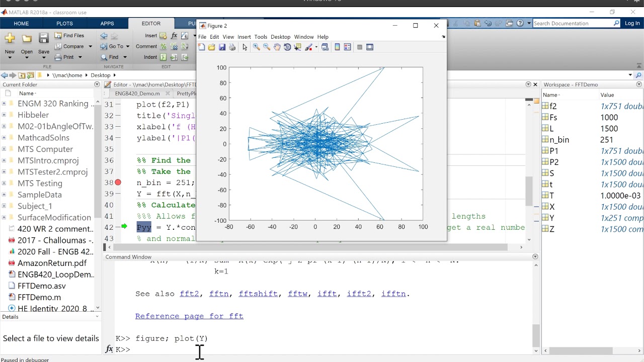Image resolution: width=644 pixels, height=362 pixels.
Task: Open the Tools menu in Figure 2
Action: click(x=261, y=37)
